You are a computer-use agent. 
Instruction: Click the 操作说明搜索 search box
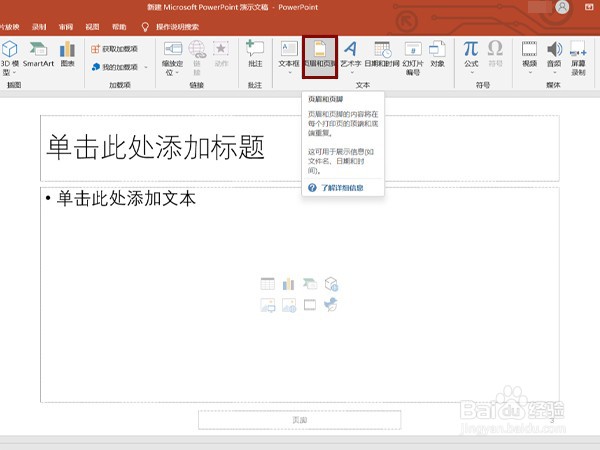(177, 27)
